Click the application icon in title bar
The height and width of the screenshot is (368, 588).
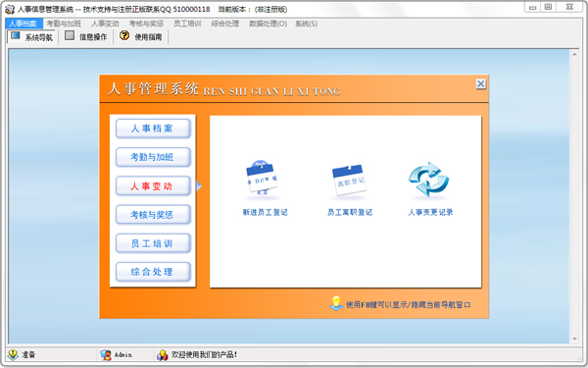(x=10, y=9)
